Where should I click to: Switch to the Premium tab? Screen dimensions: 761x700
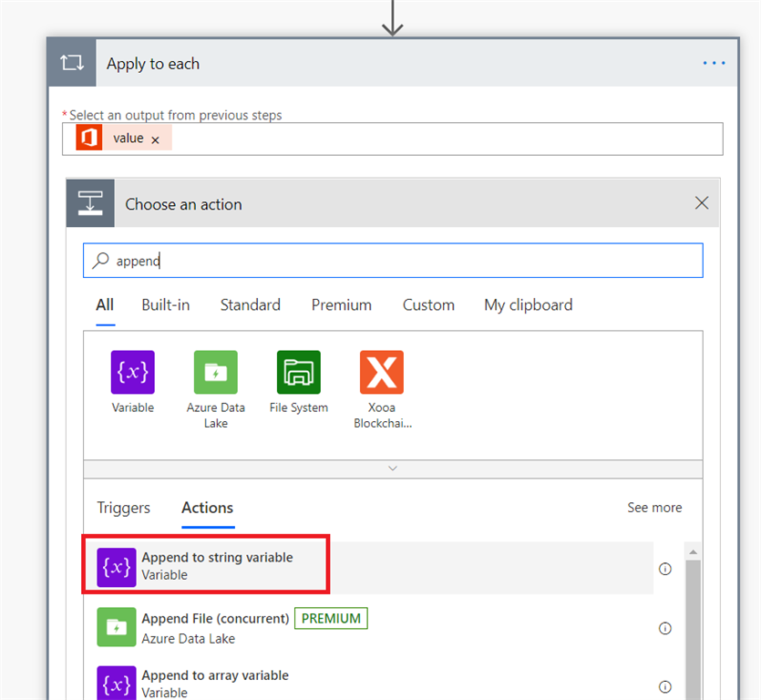coord(342,305)
